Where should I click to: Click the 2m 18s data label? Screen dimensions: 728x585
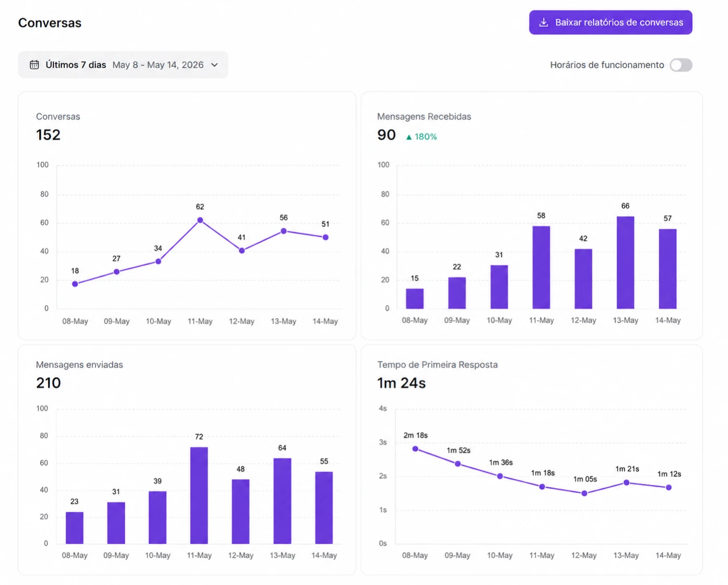(x=415, y=435)
